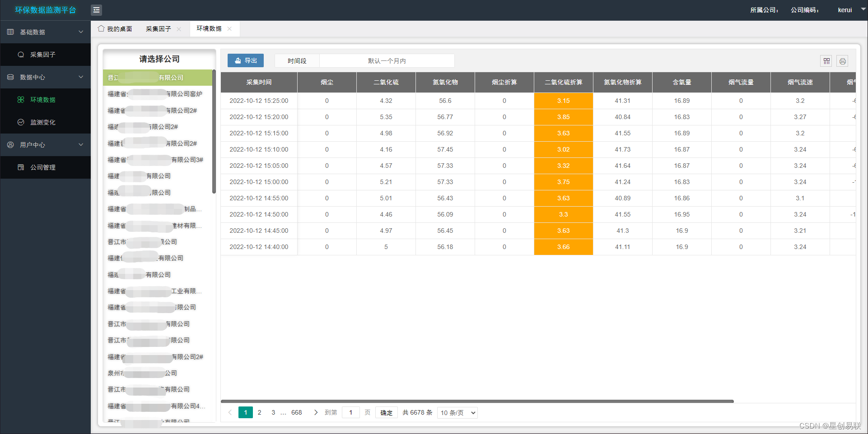Viewport: 868px width, 434px height.
Task: Click the 二氧化硫折算 column header
Action: (x=563, y=82)
